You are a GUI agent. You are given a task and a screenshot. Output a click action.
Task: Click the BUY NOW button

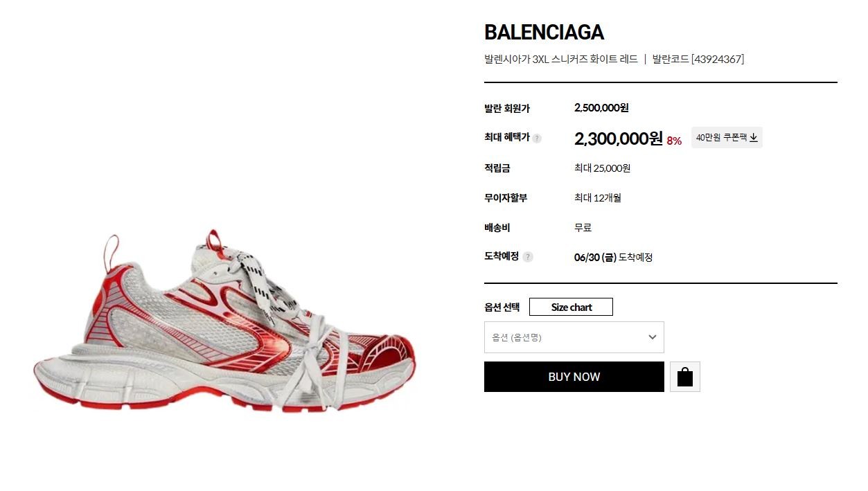[574, 377]
